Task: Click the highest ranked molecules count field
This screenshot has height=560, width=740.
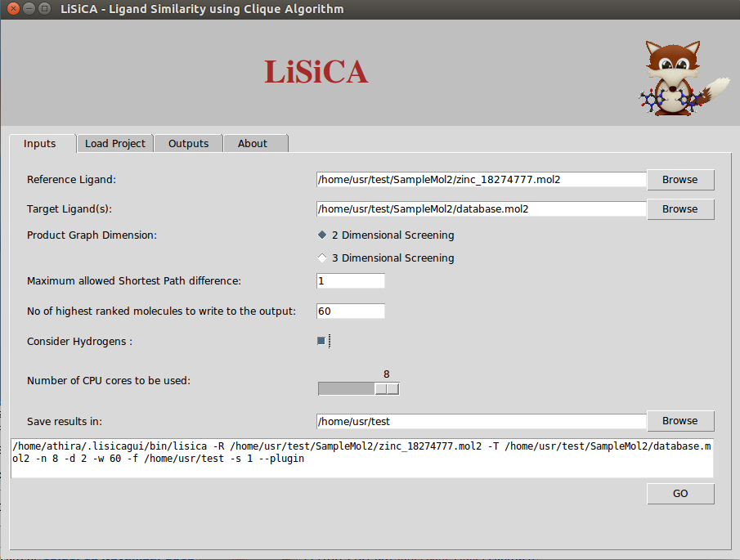Action: [350, 311]
